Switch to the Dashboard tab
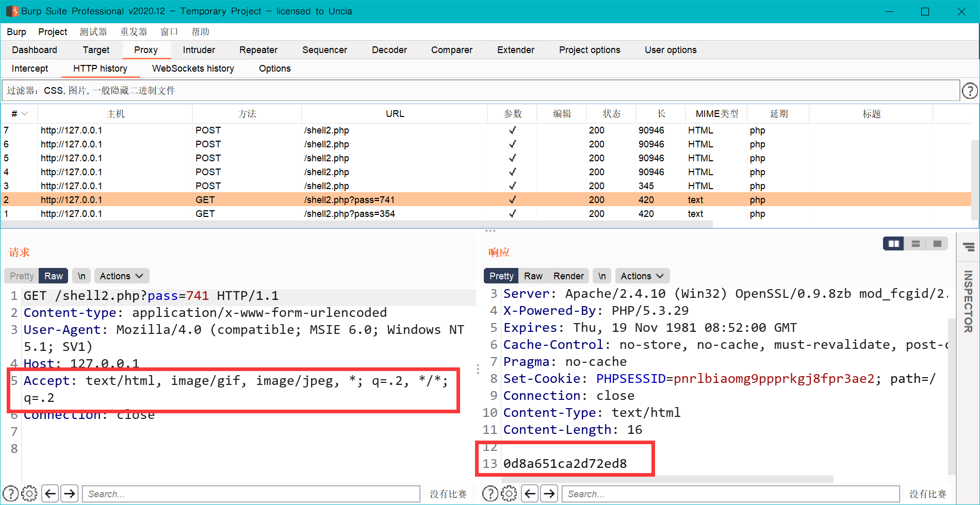The height and width of the screenshot is (505, 980). pyautogui.click(x=35, y=50)
